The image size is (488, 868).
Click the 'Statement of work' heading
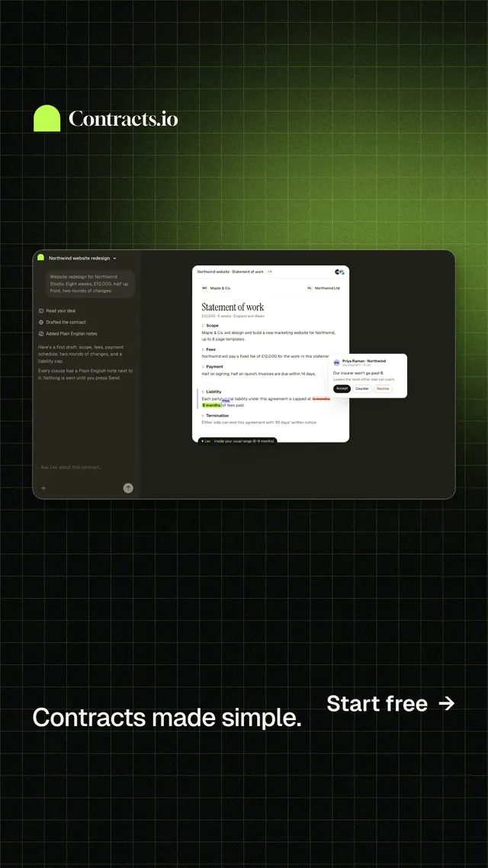233,307
